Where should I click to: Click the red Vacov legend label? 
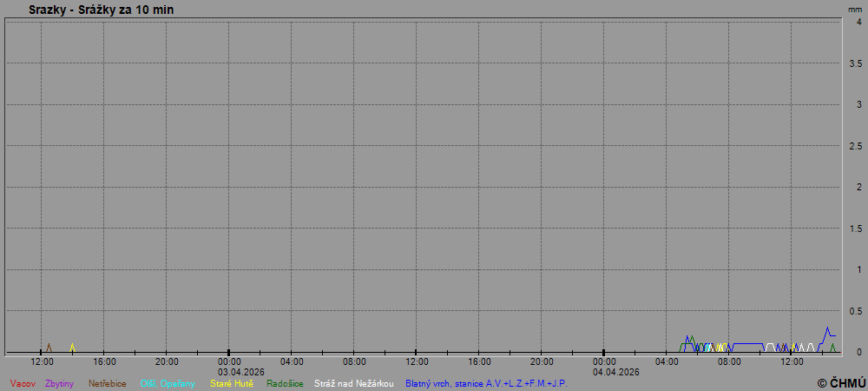click(23, 383)
